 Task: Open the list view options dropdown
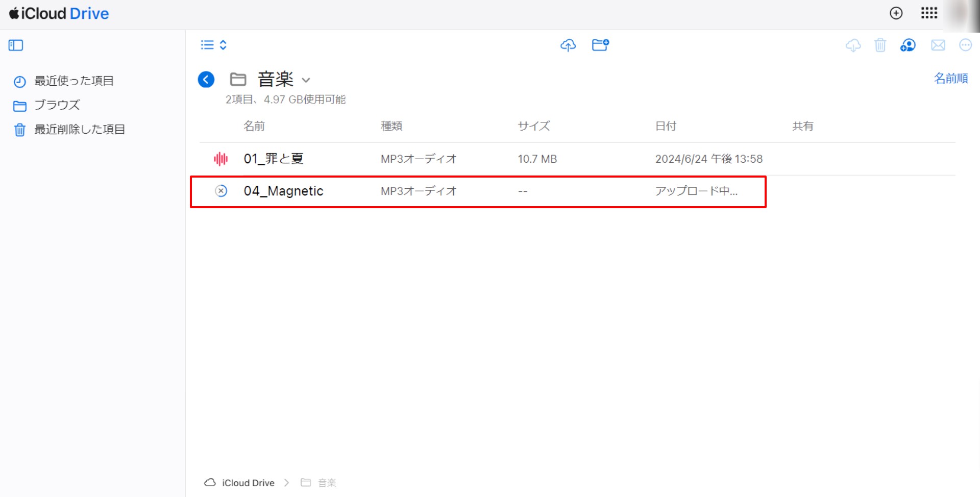(x=214, y=45)
